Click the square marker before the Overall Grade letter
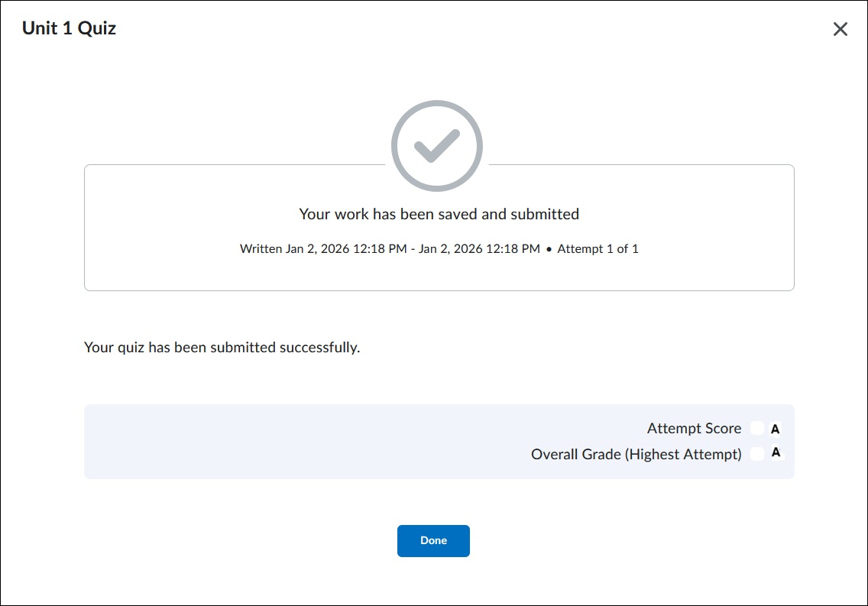Image resolution: width=868 pixels, height=606 pixels. click(x=759, y=453)
